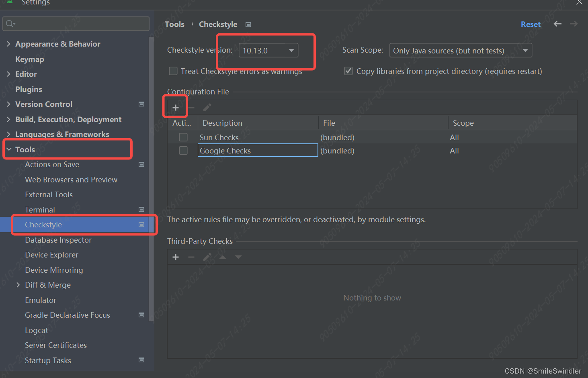Enable Treat Checkstyle errors as warnings
Image resolution: width=588 pixels, height=378 pixels.
point(173,71)
